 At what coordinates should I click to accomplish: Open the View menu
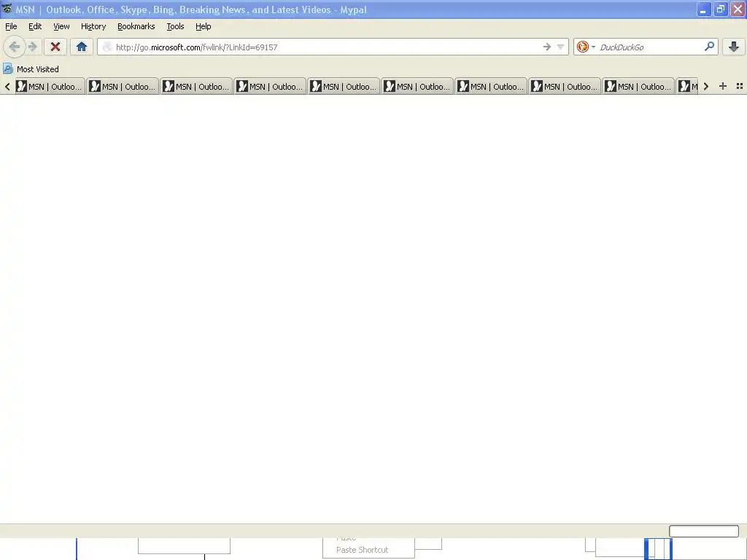coord(61,27)
